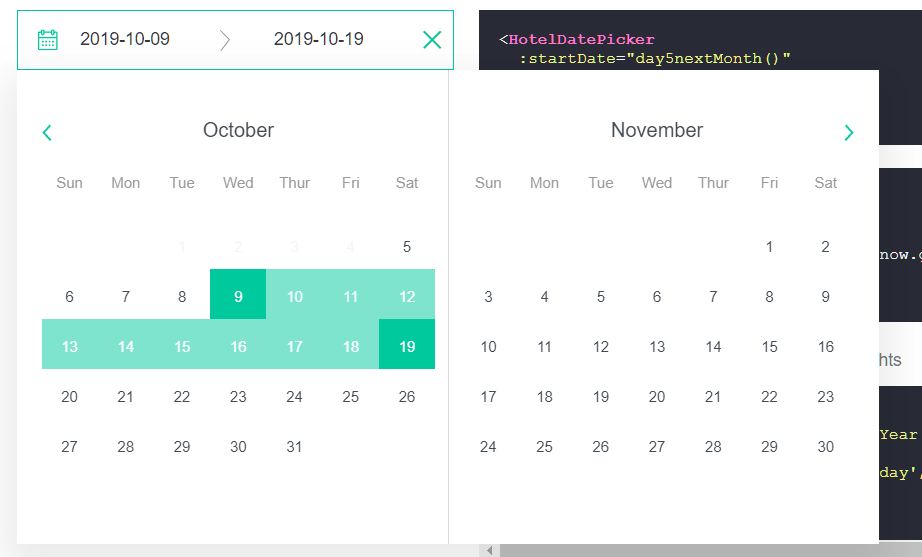Image resolution: width=922 pixels, height=557 pixels.
Task: Click the November month heading
Action: click(657, 130)
